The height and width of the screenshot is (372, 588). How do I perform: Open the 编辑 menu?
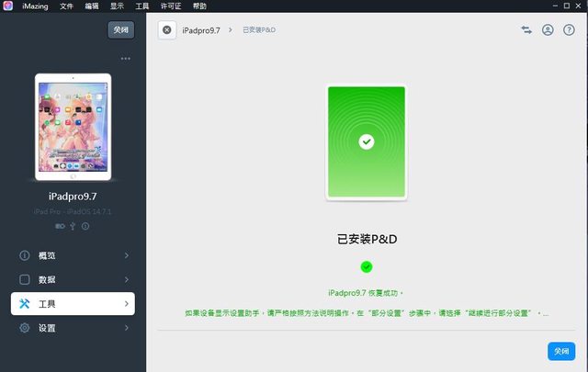coord(92,6)
